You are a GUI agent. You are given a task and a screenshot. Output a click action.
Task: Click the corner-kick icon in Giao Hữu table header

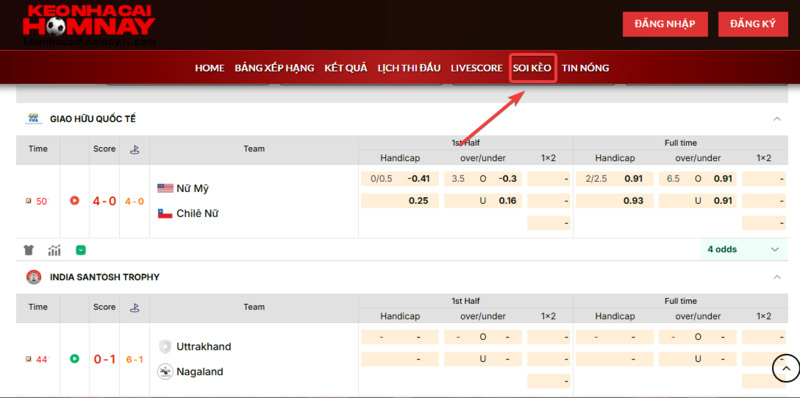pyautogui.click(x=134, y=150)
